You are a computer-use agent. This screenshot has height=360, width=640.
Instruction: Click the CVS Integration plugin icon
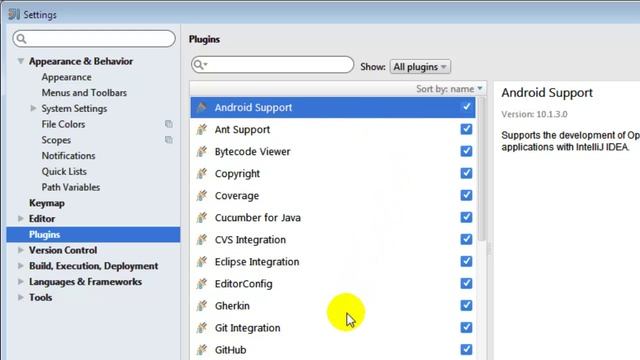point(202,240)
